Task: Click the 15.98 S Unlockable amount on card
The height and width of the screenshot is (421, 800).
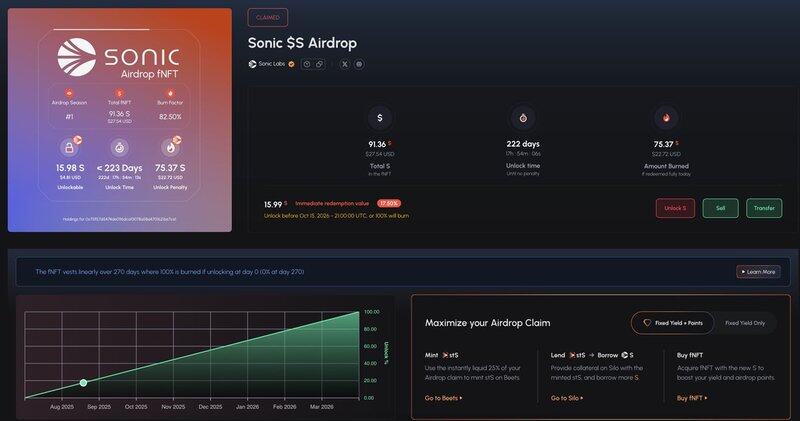Action: tap(70, 168)
